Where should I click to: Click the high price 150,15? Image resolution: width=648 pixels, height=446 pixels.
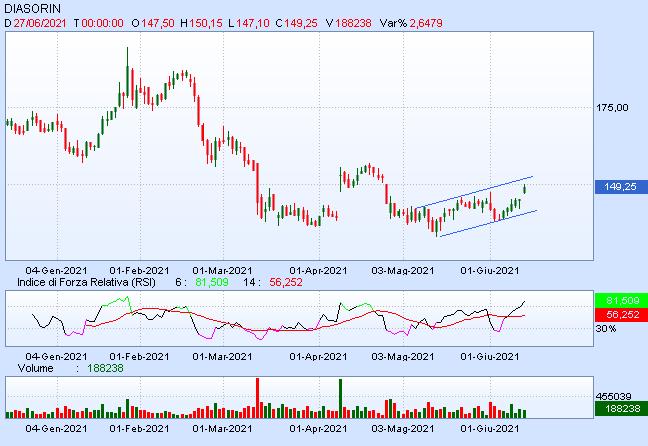205,23
